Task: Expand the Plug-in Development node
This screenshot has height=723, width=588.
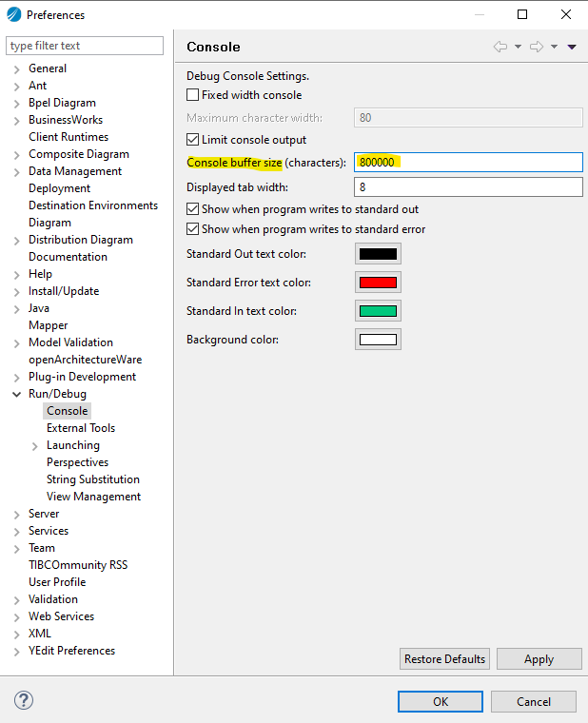Action: pos(16,378)
